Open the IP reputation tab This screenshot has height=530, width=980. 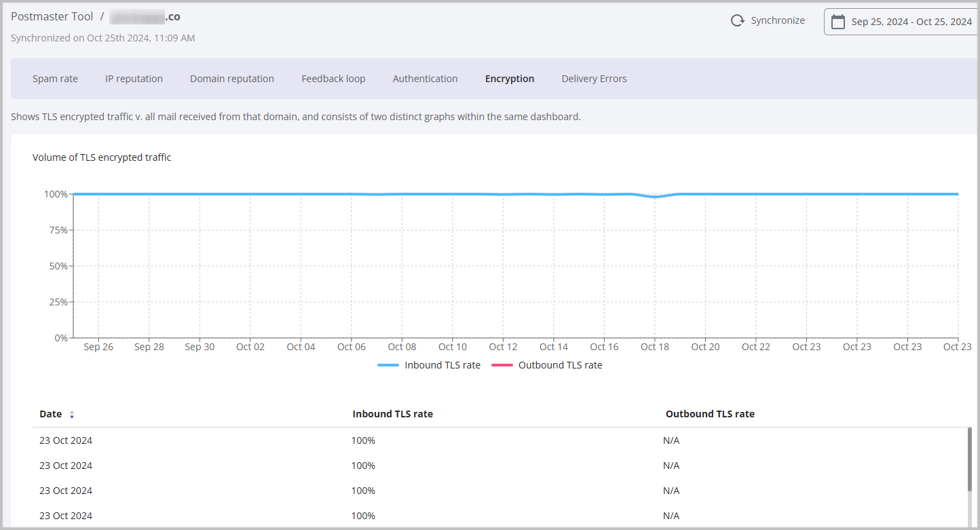[134, 79]
